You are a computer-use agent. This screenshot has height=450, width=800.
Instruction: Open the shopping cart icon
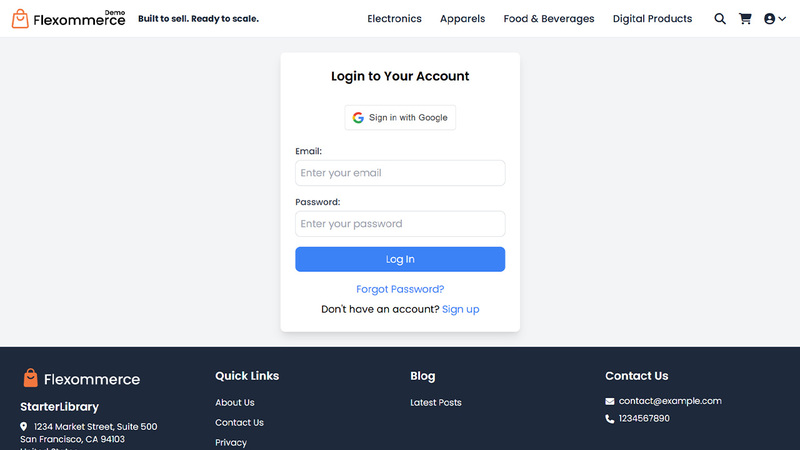tap(745, 19)
